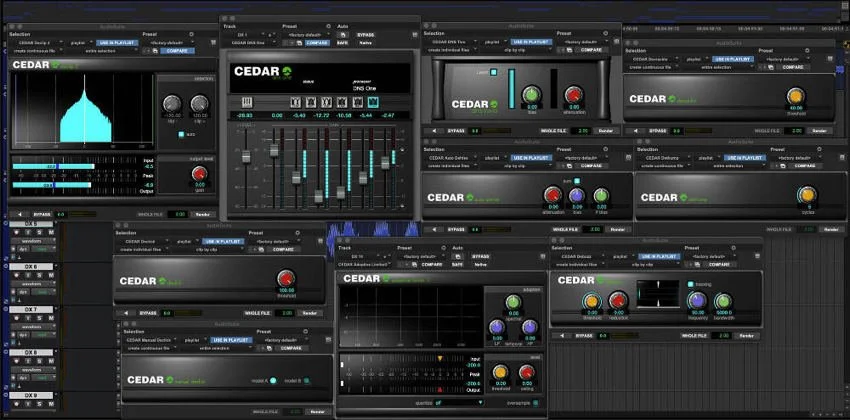Select model B in Manual Declick
Screen dimensions: 850x420
(x=307, y=380)
